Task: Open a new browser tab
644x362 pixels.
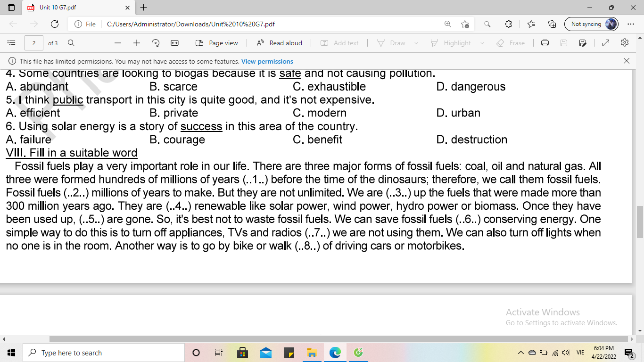Action: click(x=144, y=8)
